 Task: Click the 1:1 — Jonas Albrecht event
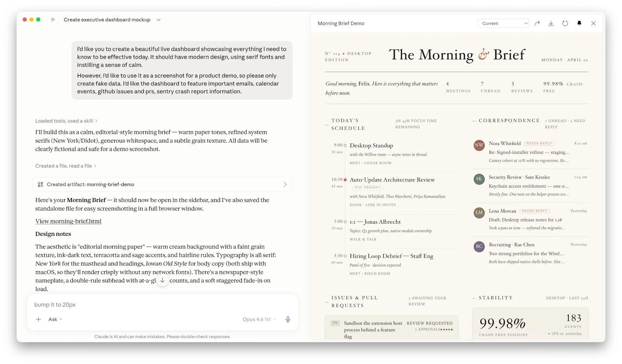[375, 222]
